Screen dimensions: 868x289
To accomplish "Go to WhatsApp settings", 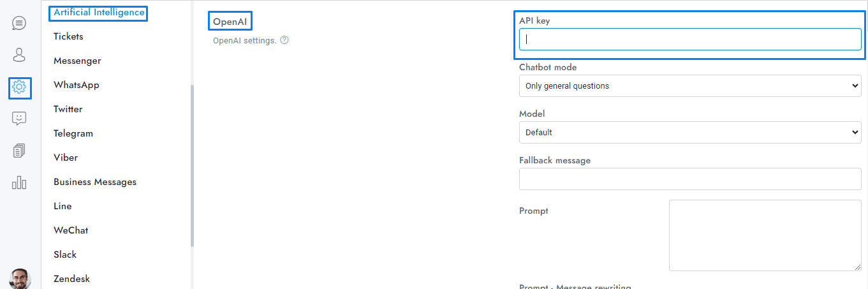I will pos(77,85).
